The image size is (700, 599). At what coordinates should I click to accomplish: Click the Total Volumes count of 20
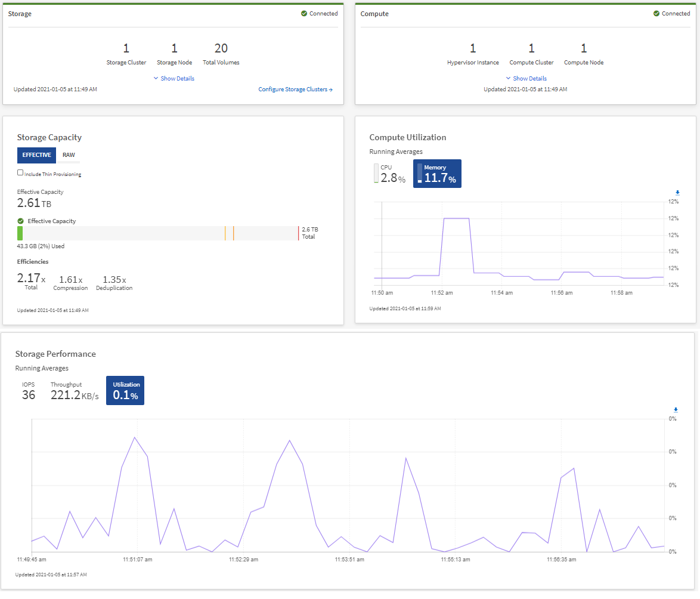tap(221, 48)
